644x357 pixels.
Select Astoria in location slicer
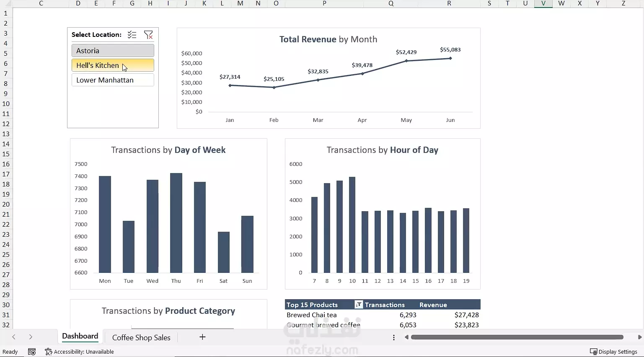click(113, 51)
